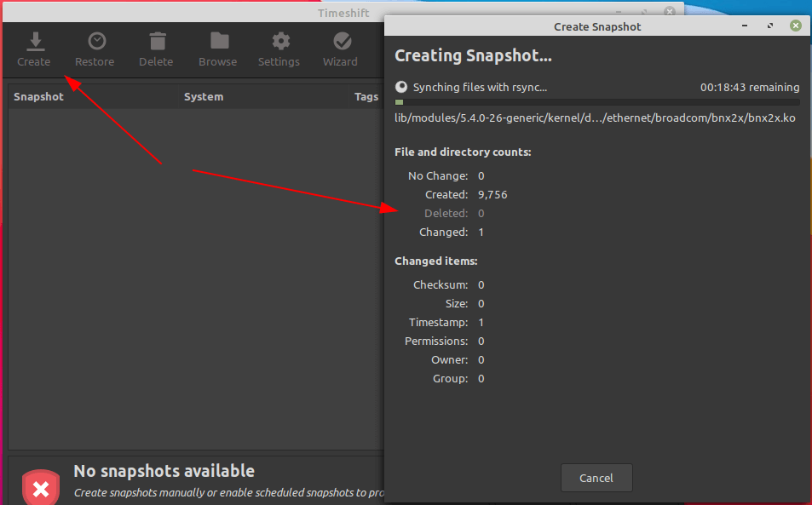
Task: Click the 'Changed items:' heading
Action: click(436, 261)
